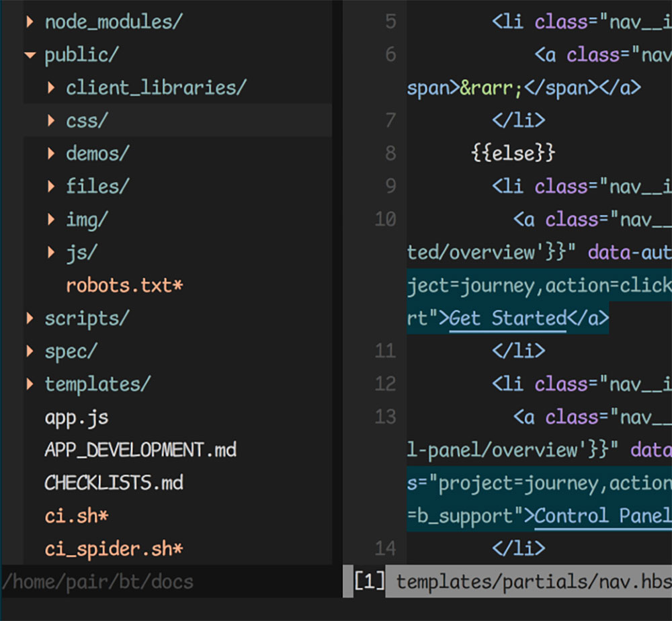
Task: Open the CHECKLISTS.md file
Action: pyautogui.click(x=114, y=483)
